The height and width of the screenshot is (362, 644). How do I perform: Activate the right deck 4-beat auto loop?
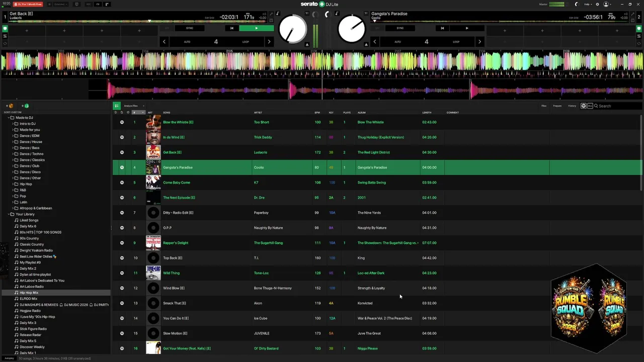tap(427, 42)
